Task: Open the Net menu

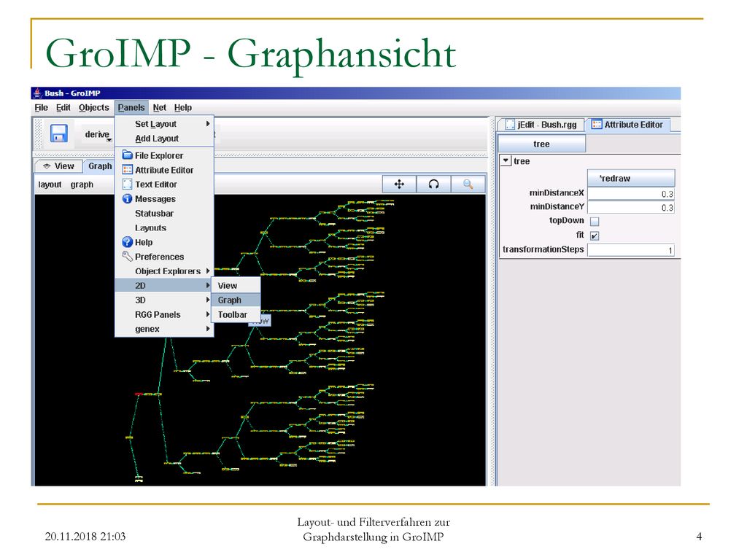Action: click(x=160, y=108)
